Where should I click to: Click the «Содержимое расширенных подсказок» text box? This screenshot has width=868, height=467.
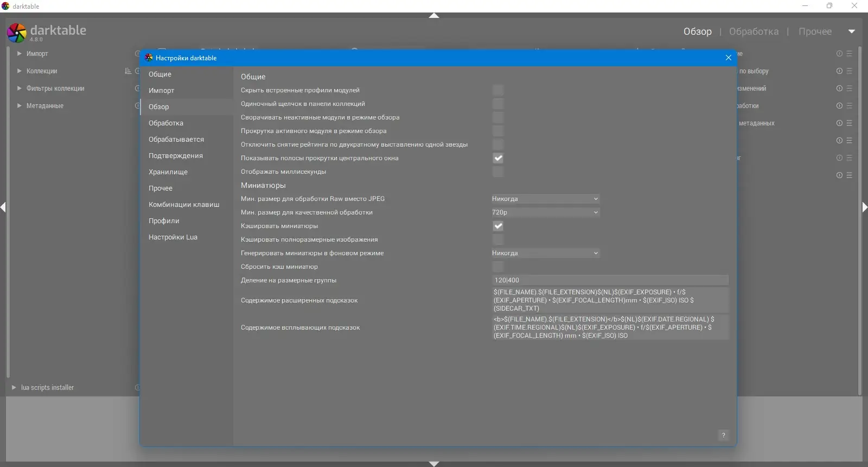(x=610, y=300)
